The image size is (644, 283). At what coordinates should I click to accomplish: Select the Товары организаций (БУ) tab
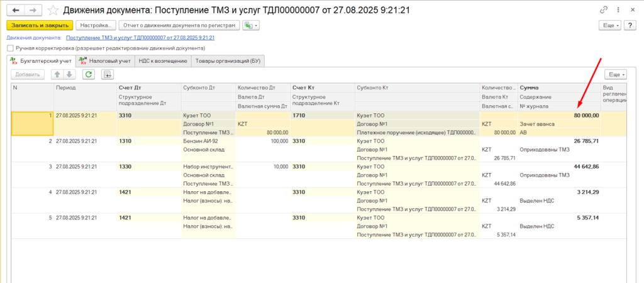tap(227, 61)
